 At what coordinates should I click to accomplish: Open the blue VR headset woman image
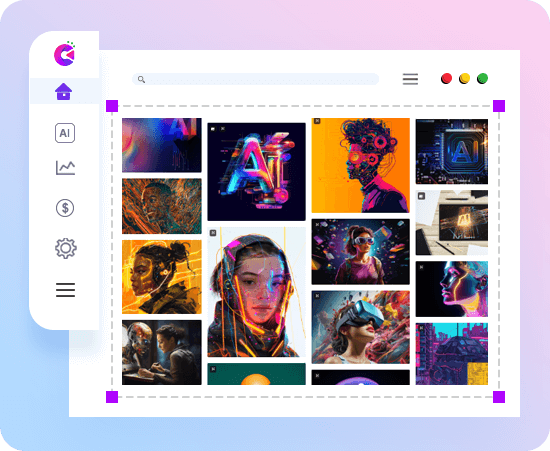pos(361,327)
